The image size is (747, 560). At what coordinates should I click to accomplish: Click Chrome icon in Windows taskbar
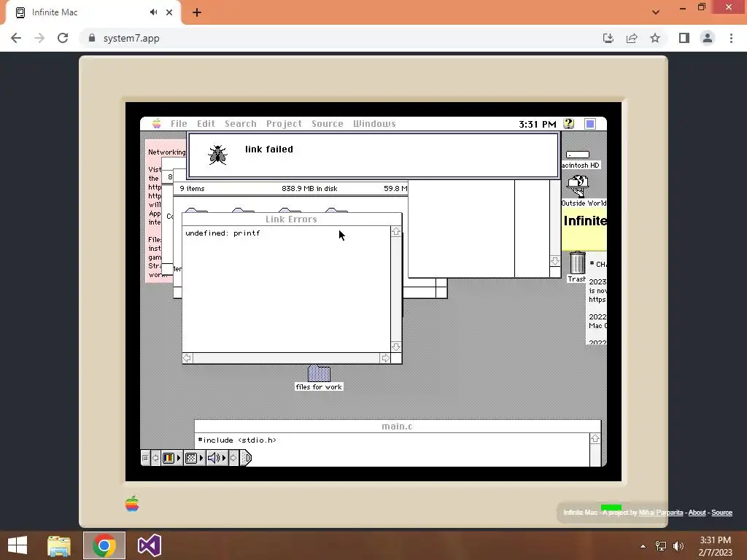coord(104,545)
